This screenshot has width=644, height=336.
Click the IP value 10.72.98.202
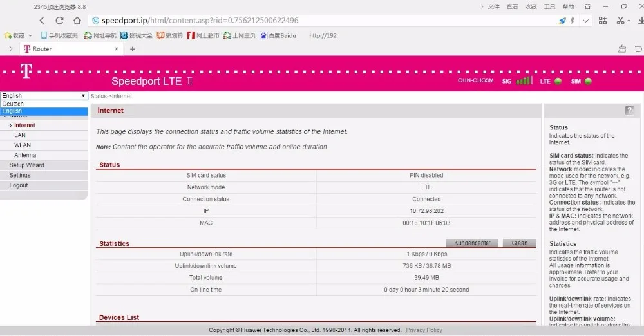click(426, 210)
